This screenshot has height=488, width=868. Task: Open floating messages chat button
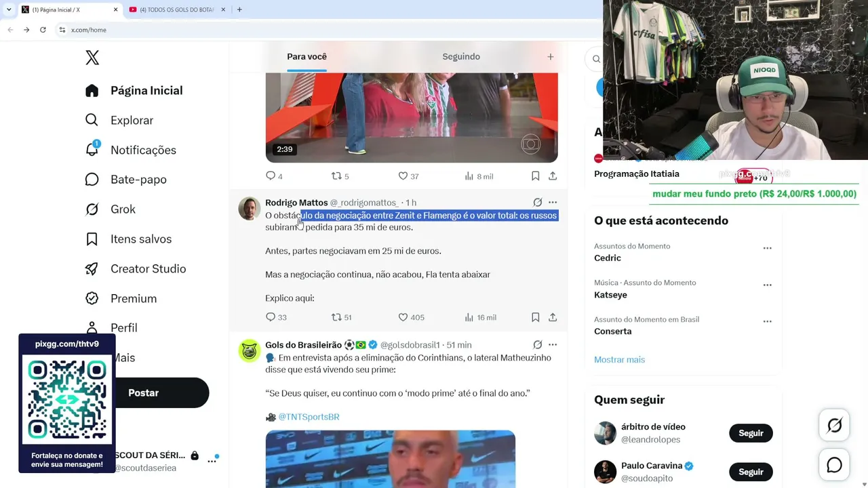pos(835,465)
